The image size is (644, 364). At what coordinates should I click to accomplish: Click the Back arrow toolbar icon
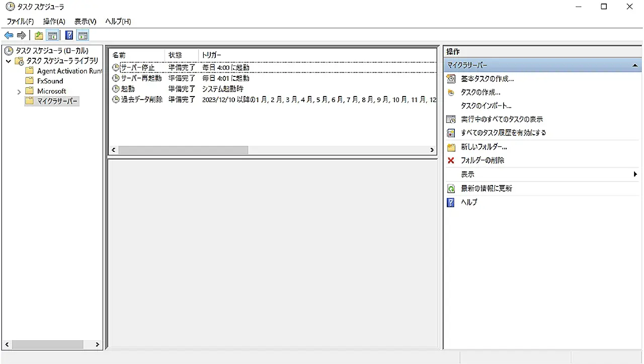click(x=9, y=35)
